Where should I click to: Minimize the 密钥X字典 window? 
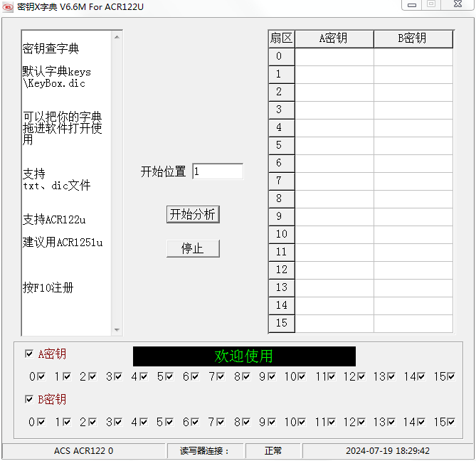click(x=412, y=4)
